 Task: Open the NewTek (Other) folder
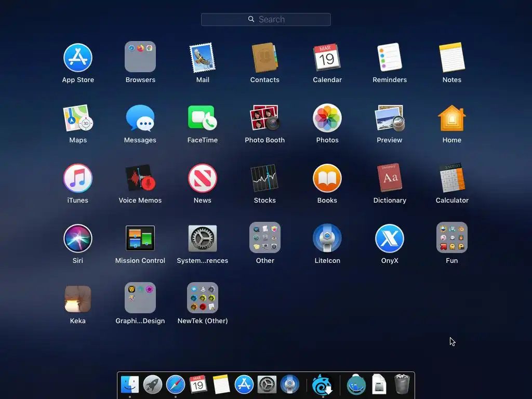pyautogui.click(x=203, y=298)
